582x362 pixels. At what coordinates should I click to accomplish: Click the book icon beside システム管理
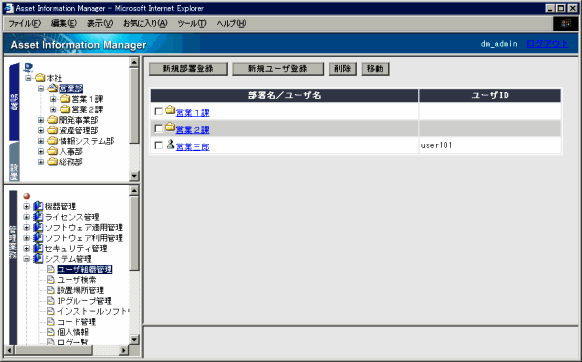click(38, 258)
